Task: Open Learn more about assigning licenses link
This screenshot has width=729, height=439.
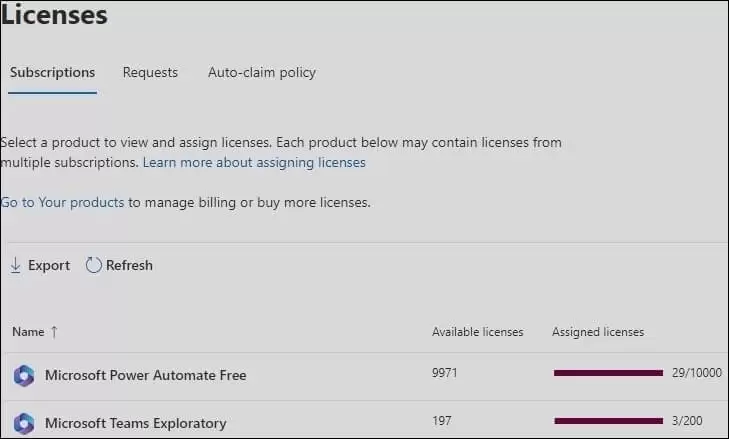Action: pyautogui.click(x=254, y=162)
